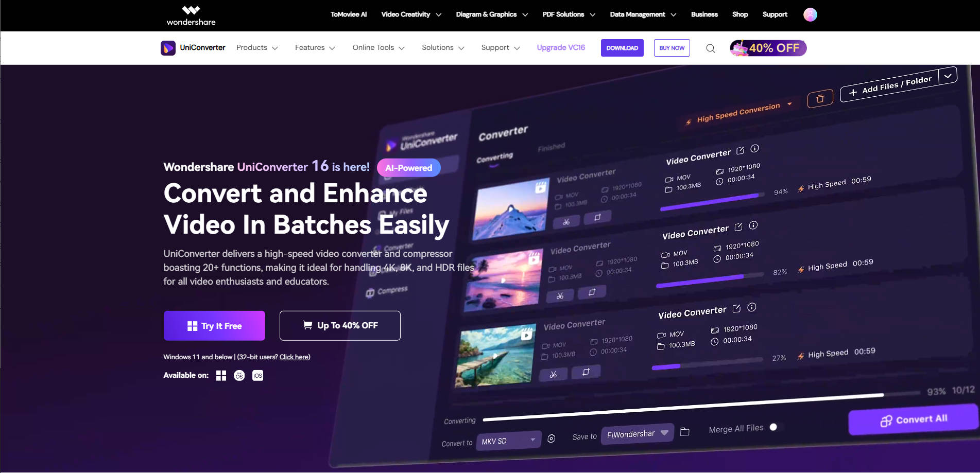Click Try It Free button
The width and height of the screenshot is (980, 473).
tap(214, 326)
